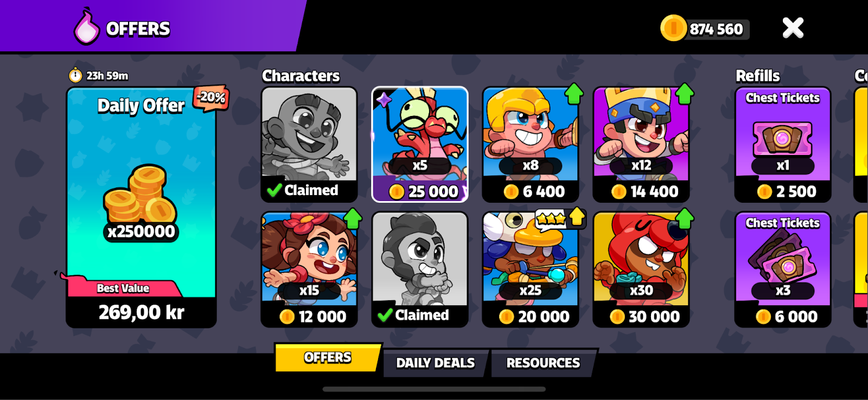
Task: Tap the claimed grey bearded character card
Action: (419, 269)
